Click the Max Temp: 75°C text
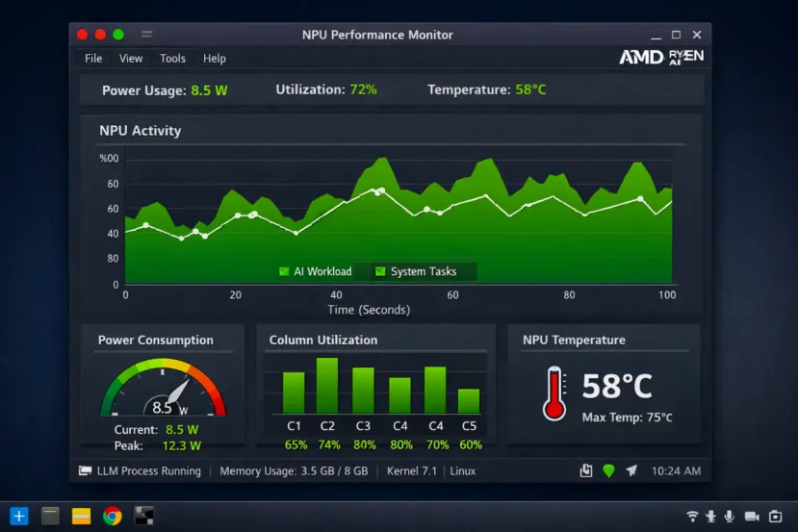 point(627,418)
